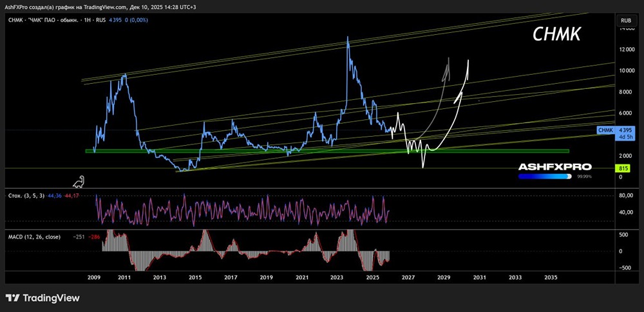Select the green horizontal support zone rectangle

coord(327,151)
